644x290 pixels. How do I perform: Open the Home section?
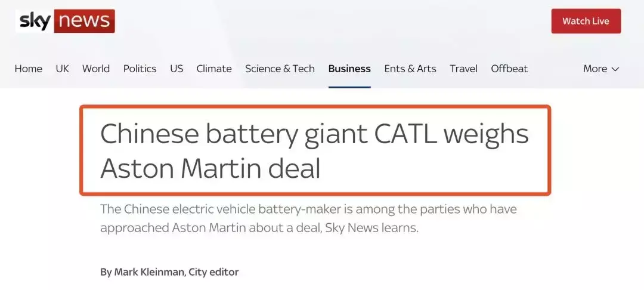tap(29, 69)
